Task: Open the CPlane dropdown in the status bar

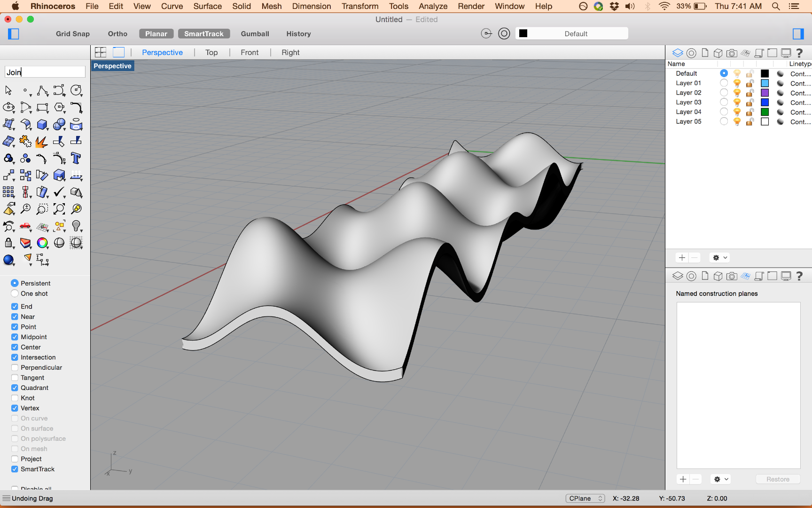Action: point(585,498)
